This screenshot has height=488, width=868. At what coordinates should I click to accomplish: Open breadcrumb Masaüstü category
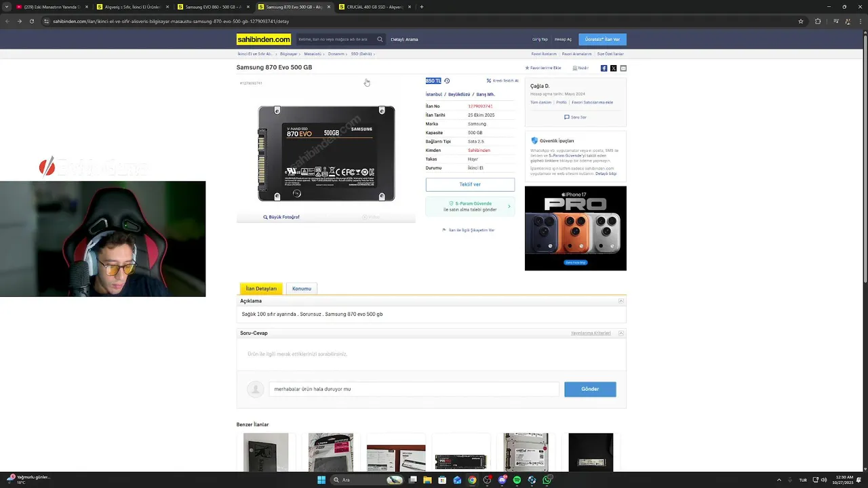click(313, 54)
